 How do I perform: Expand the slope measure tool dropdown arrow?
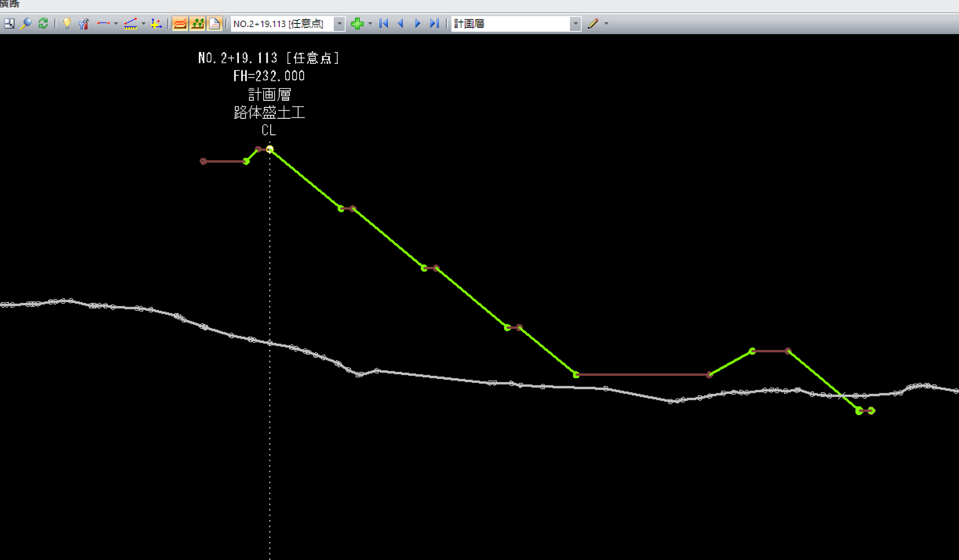point(143,23)
